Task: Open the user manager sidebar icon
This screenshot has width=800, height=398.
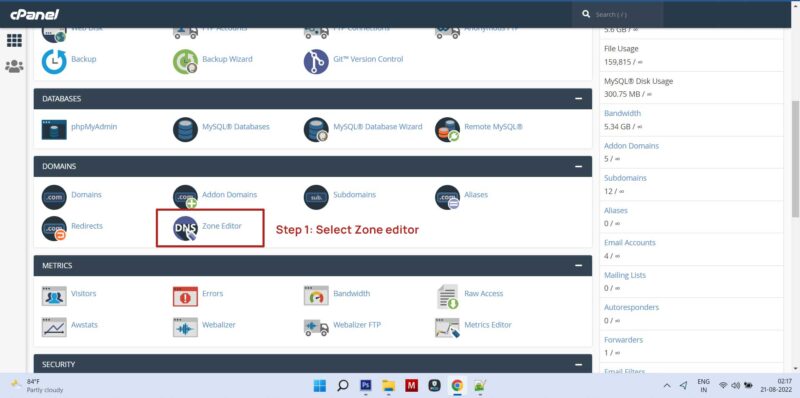Action: [14, 66]
